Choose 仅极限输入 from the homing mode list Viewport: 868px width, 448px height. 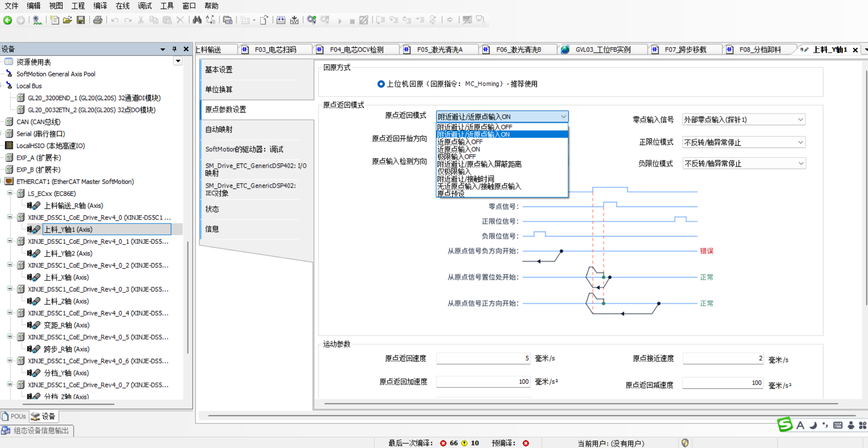tap(454, 172)
